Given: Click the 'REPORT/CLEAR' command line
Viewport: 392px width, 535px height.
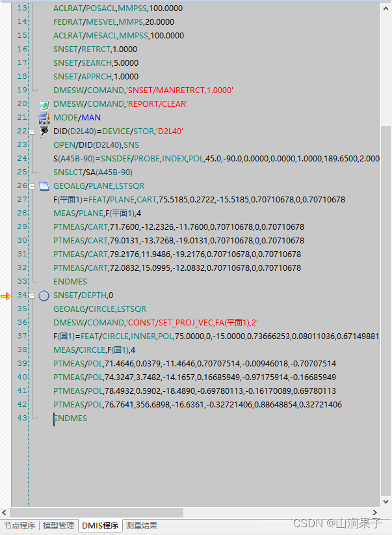Looking at the screenshot, I should tap(121, 103).
